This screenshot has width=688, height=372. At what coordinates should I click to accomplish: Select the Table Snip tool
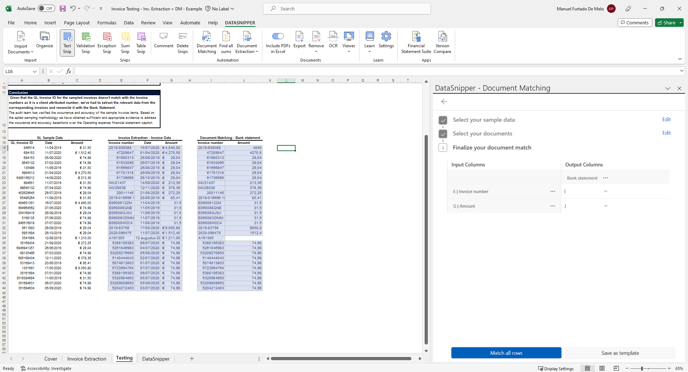[141, 43]
